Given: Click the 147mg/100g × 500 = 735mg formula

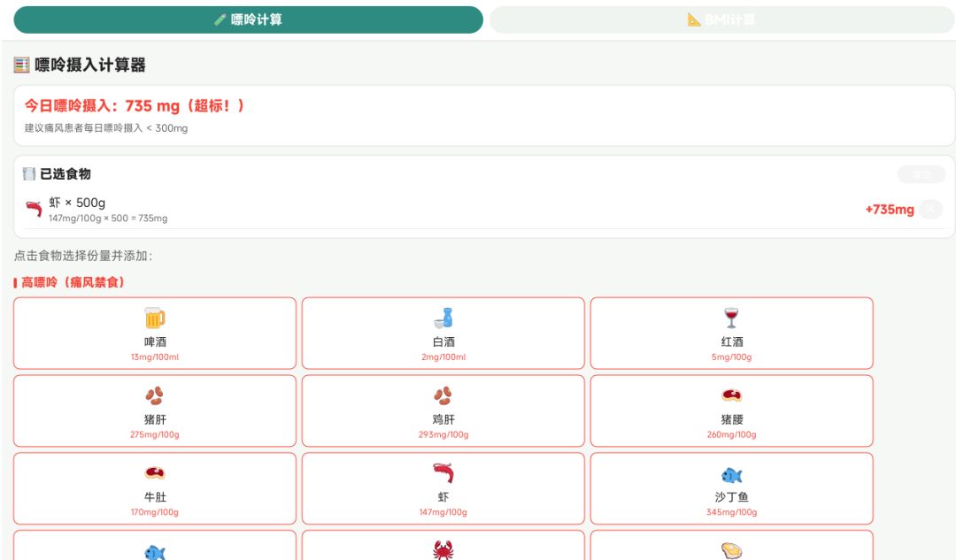Looking at the screenshot, I should [108, 219].
